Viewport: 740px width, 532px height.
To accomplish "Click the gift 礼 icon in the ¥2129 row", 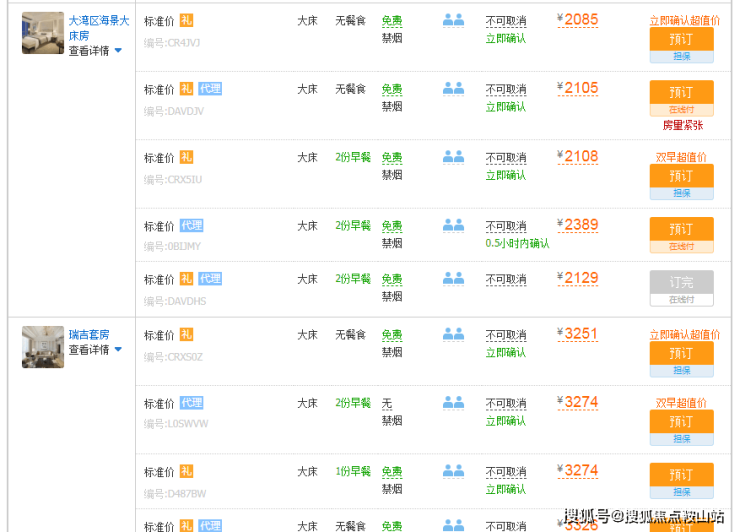I will point(187,279).
